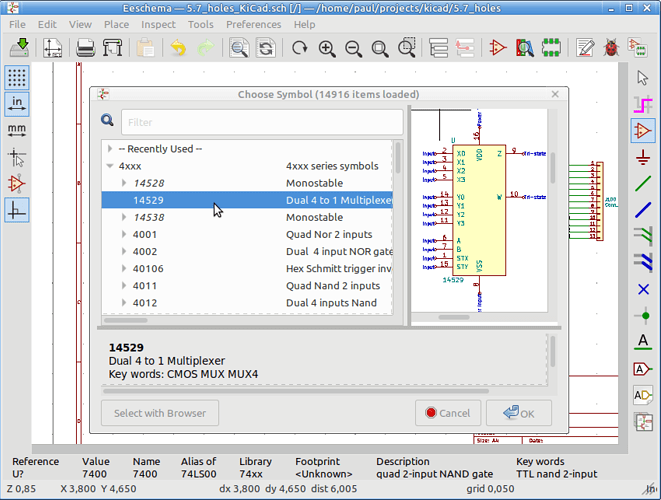This screenshot has height=500, width=661.
Task: Select Place Net Label tool
Action: click(x=643, y=342)
